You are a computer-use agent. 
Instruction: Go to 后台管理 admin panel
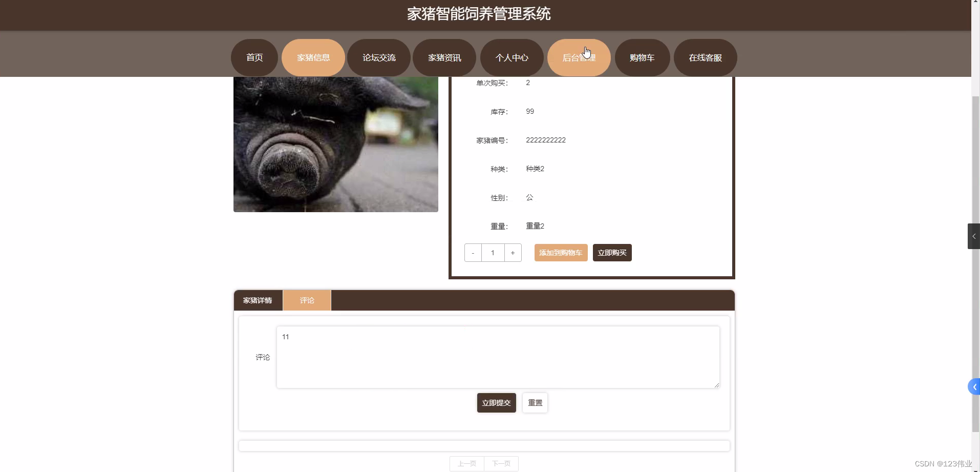579,57
